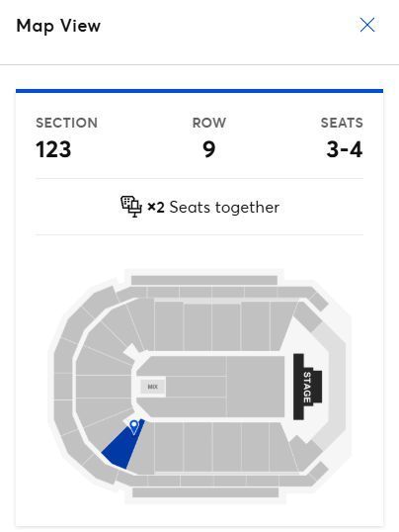The width and height of the screenshot is (399, 532).
Task: Select the far-left outer ring section
Action: [x=62, y=387]
